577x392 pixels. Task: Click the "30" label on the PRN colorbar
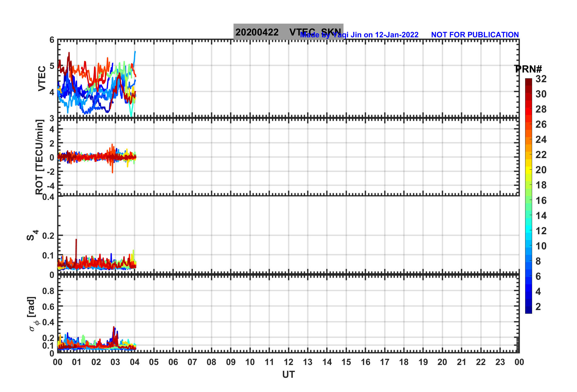tap(541, 94)
